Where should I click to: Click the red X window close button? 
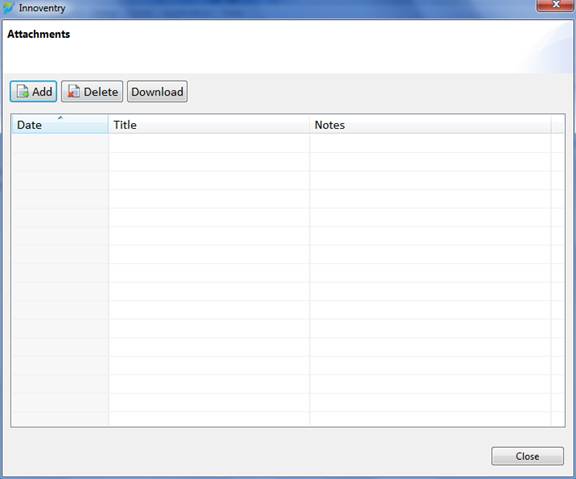pyautogui.click(x=556, y=6)
